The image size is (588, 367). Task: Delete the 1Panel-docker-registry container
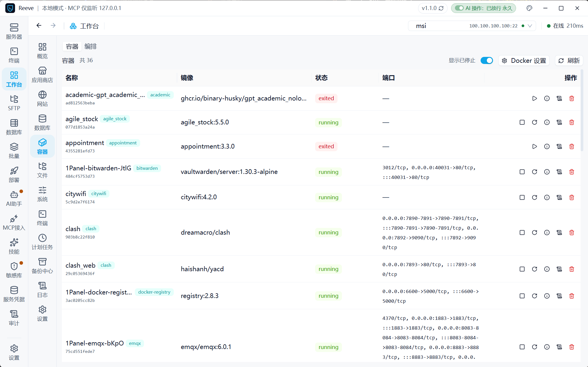(x=571, y=296)
